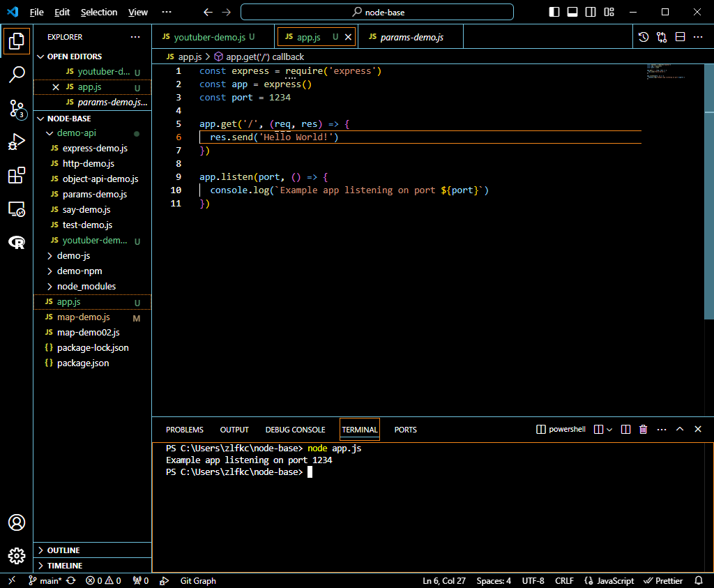Image resolution: width=714 pixels, height=588 pixels.
Task: Open the Explorer view in activity bar
Action: coord(17,41)
